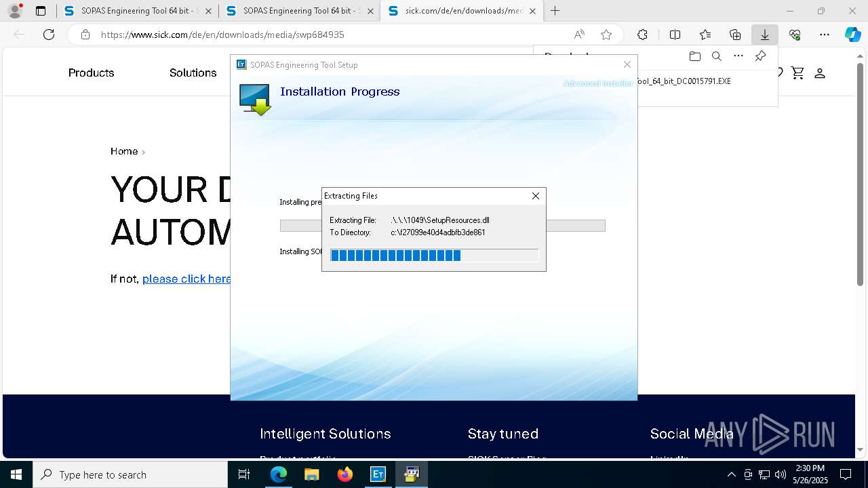Viewport: 868px width, 488px height.
Task: Close the Extracting Files dialog
Action: 536,196
